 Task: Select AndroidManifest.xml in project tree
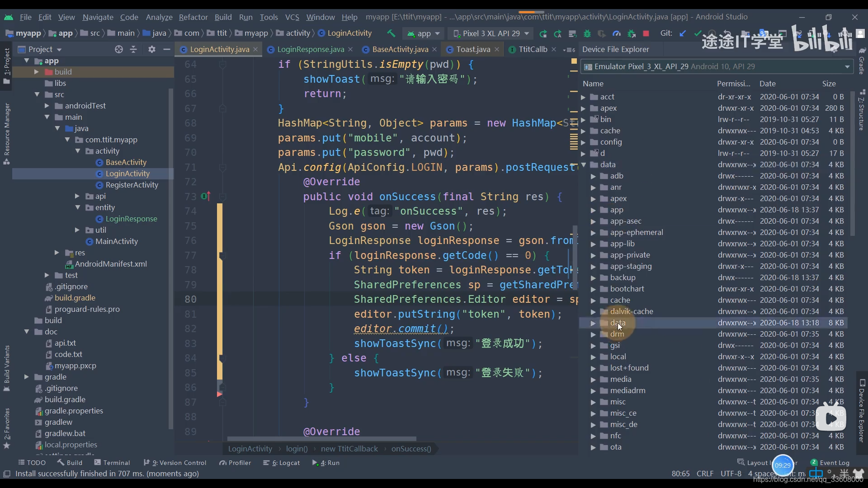pos(111,264)
